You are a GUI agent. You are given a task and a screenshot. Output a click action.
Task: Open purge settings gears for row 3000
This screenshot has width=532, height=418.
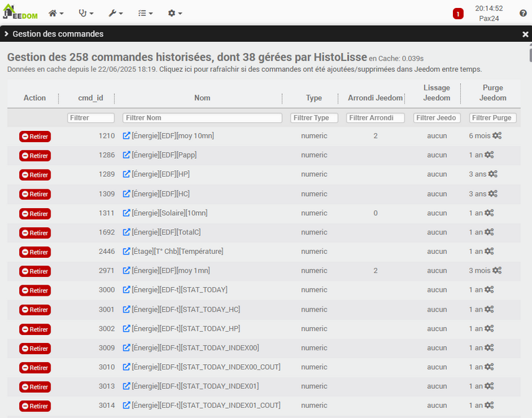489,290
